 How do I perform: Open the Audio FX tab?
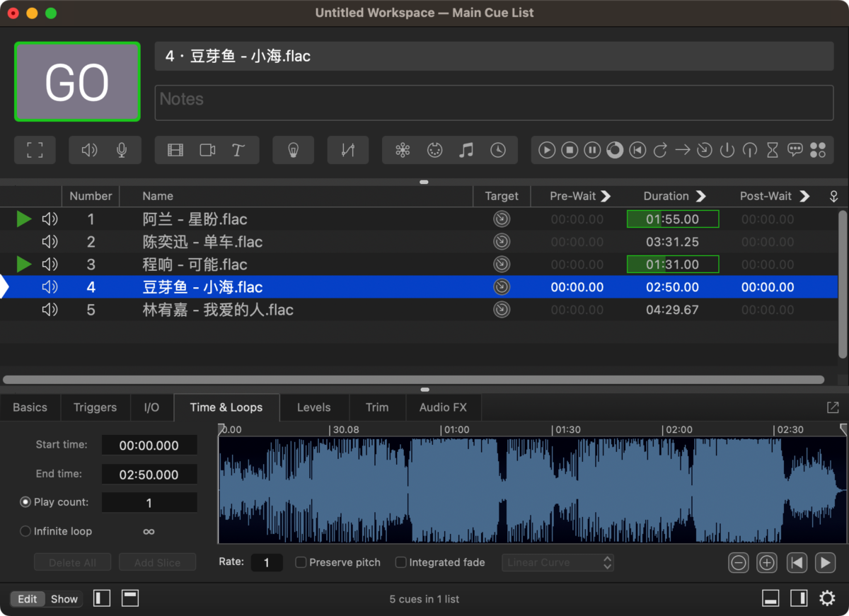coord(444,407)
